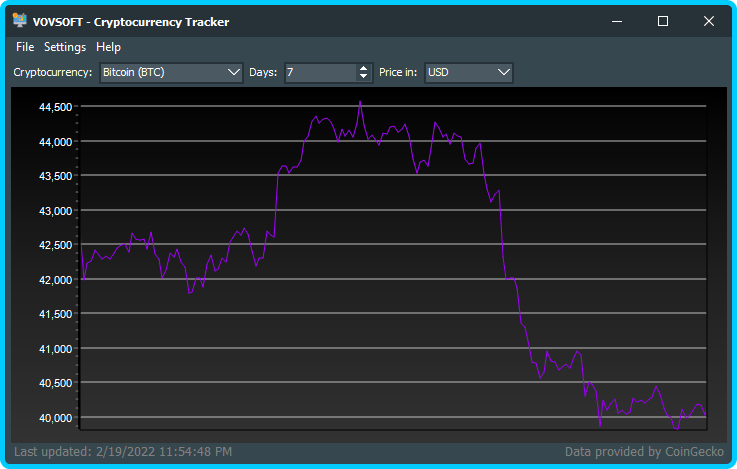The width and height of the screenshot is (737, 469).
Task: Click the 44,000 axis label
Action: click(55, 141)
